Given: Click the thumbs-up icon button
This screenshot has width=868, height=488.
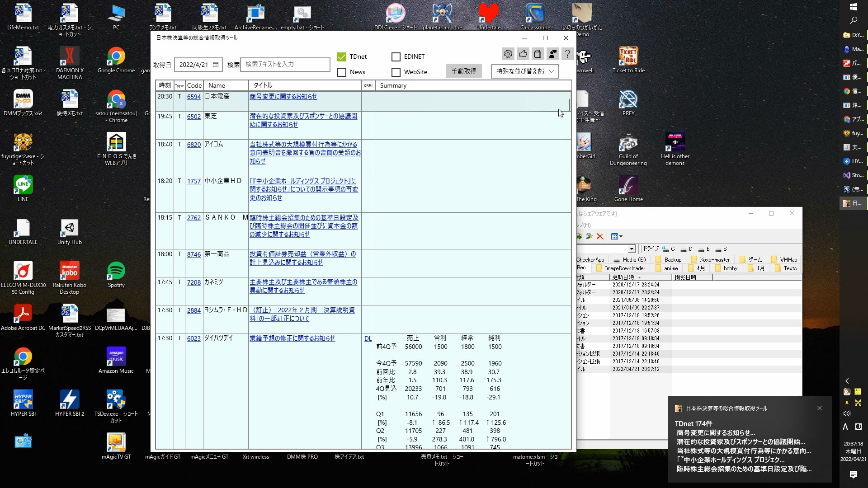Looking at the screenshot, I should tap(523, 54).
